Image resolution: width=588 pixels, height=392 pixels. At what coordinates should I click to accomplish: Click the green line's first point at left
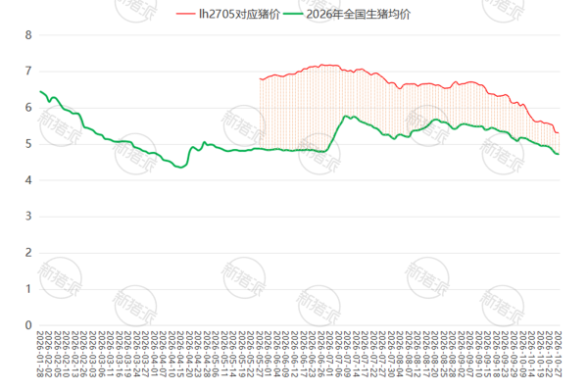[40, 91]
